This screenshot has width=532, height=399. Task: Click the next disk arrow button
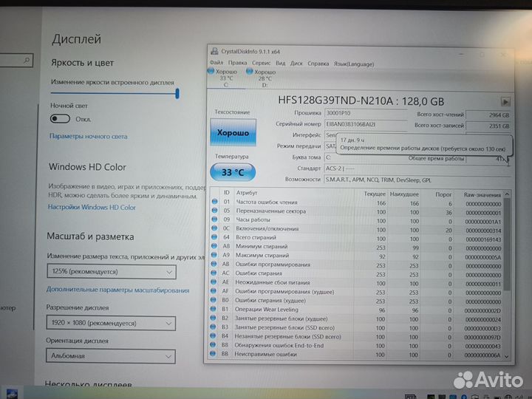(505, 102)
